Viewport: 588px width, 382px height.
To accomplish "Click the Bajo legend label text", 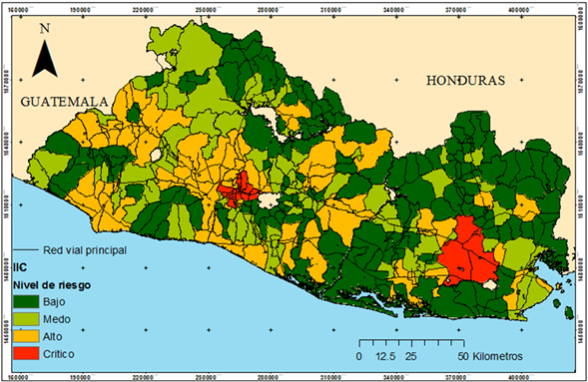I will (54, 302).
